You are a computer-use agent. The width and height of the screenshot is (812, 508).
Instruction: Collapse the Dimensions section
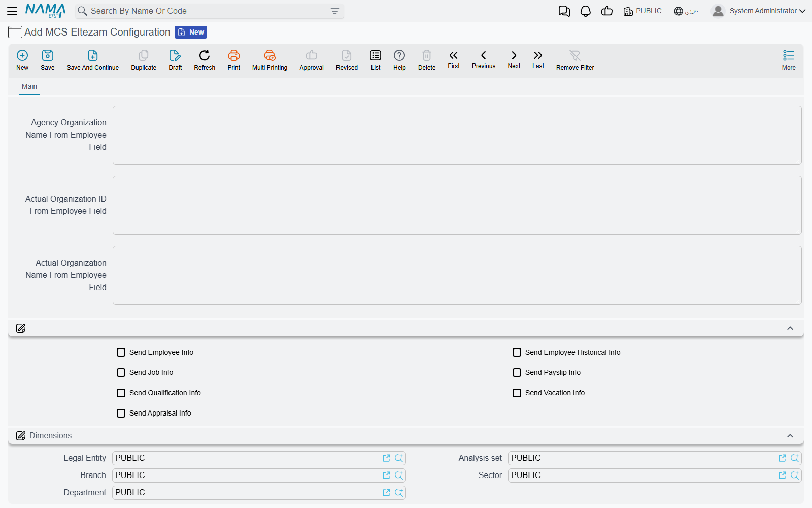790,436
